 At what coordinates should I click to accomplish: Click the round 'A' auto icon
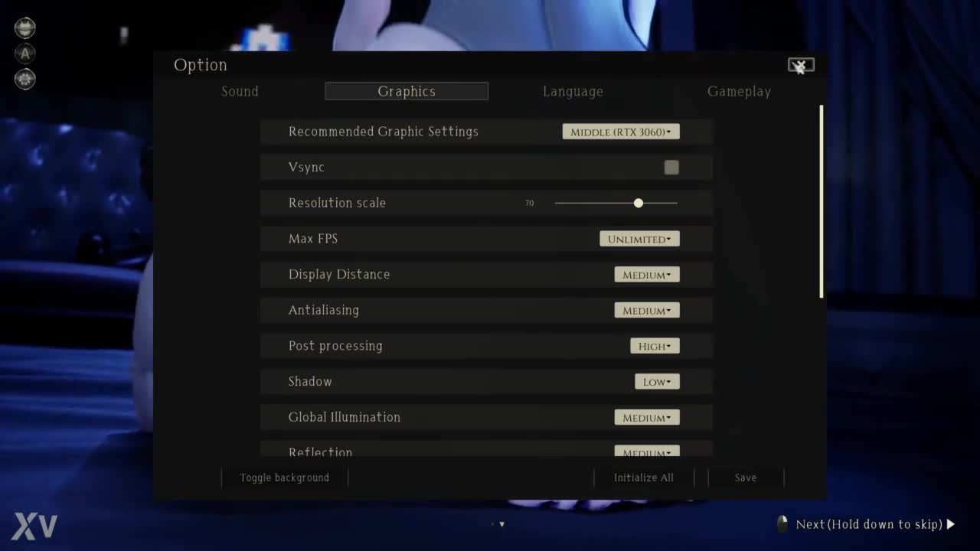[25, 54]
